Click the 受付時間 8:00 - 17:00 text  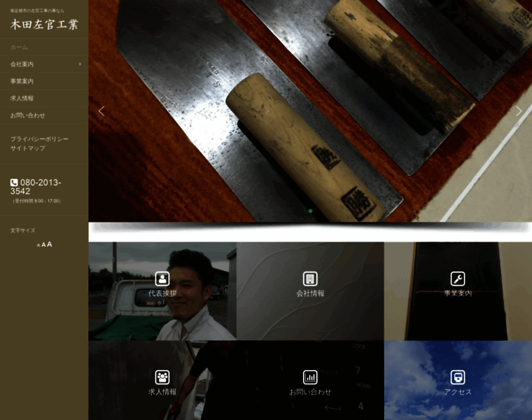[37, 201]
